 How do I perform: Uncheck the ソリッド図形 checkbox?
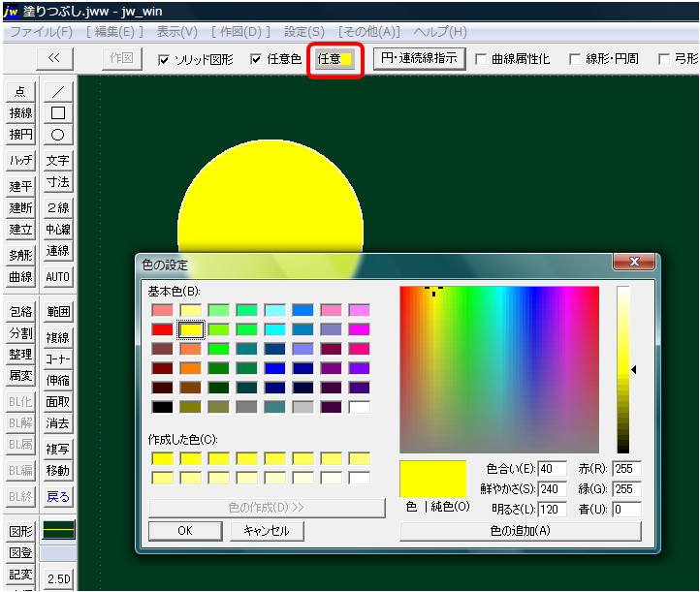click(x=165, y=59)
